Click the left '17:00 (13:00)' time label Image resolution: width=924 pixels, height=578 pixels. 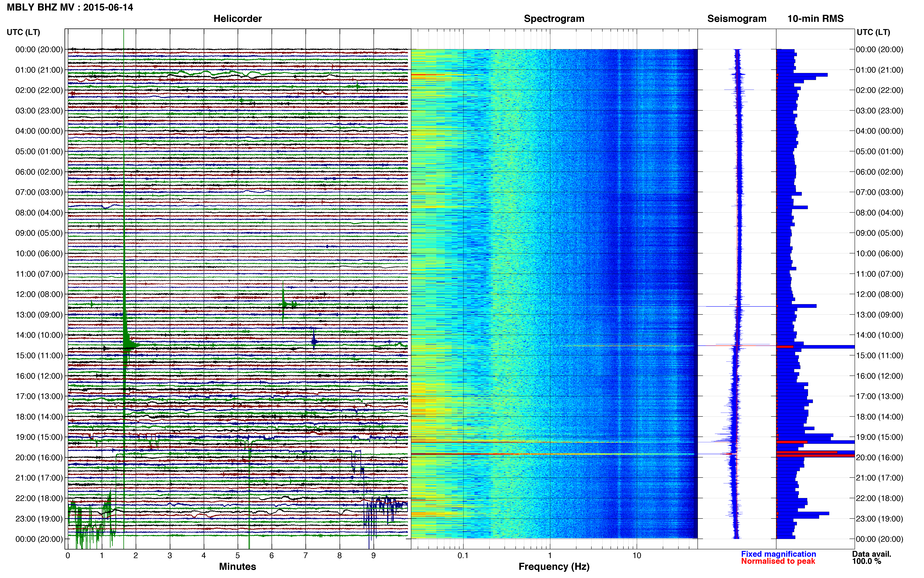[39, 396]
